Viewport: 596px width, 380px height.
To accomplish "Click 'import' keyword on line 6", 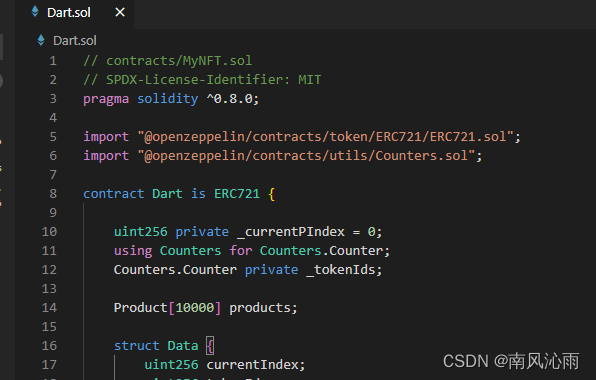I will point(106,156).
